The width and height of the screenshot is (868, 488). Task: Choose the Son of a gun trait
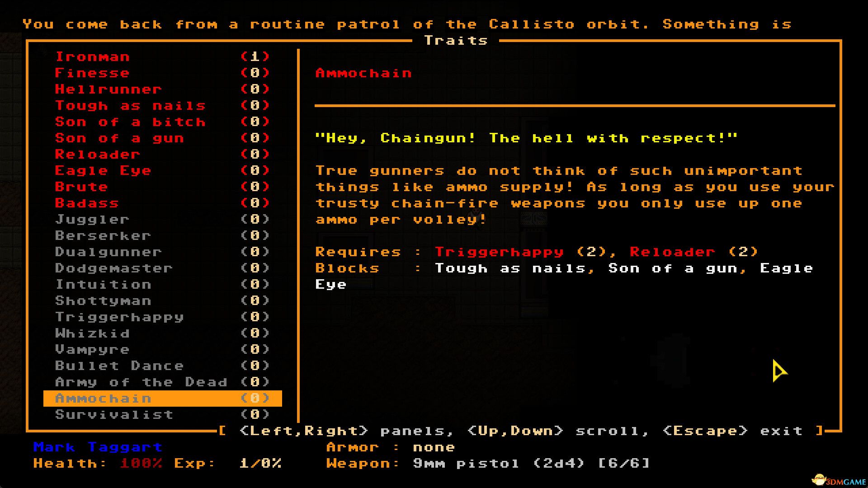(119, 138)
